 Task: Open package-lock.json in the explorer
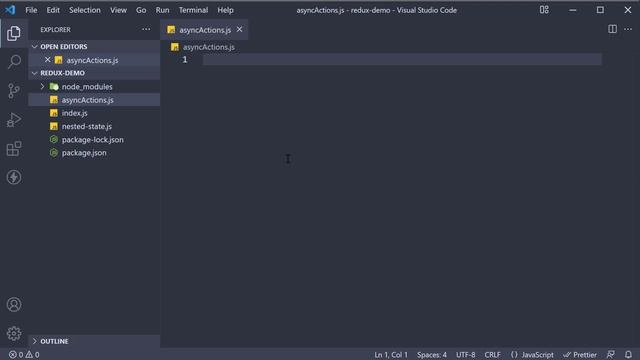[93, 140]
